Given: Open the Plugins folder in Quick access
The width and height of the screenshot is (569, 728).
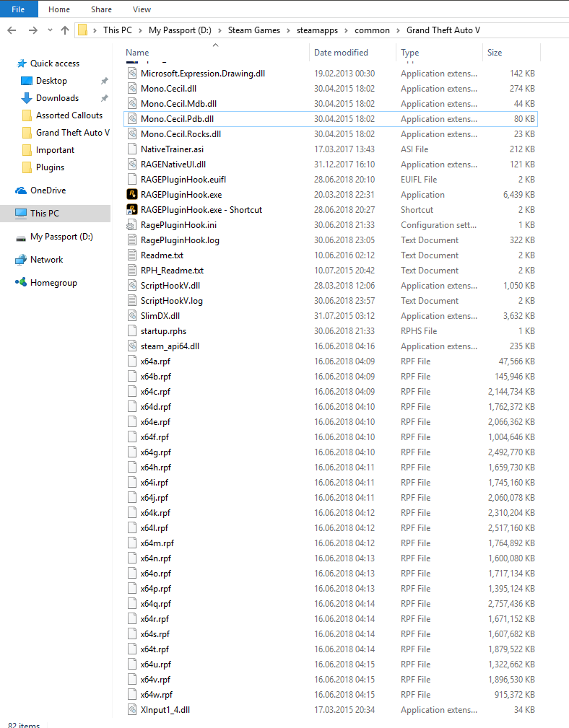Looking at the screenshot, I should click(x=50, y=167).
